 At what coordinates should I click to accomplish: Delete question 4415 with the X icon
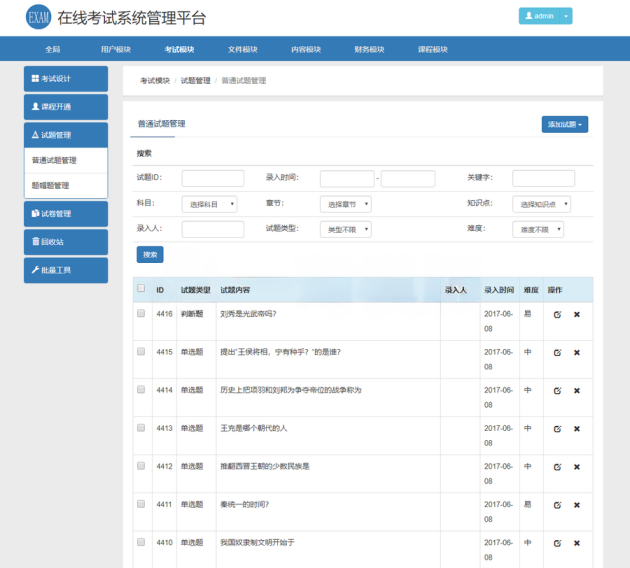click(x=576, y=352)
